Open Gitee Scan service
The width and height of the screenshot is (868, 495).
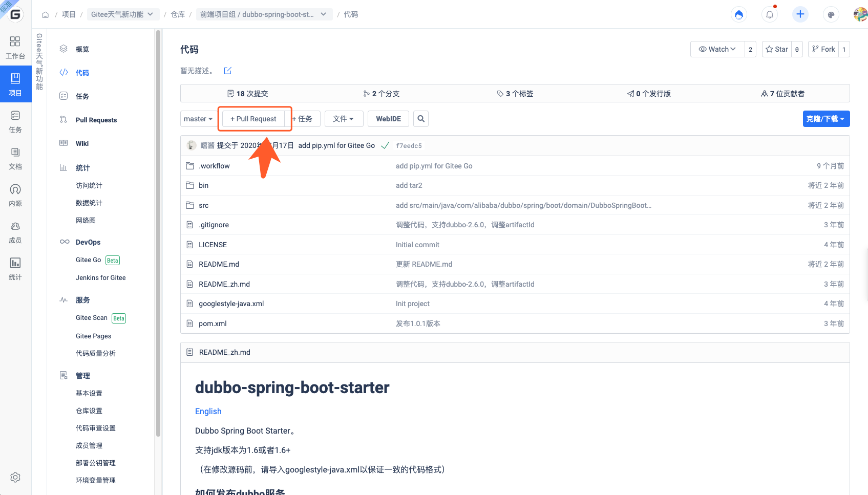(x=92, y=318)
